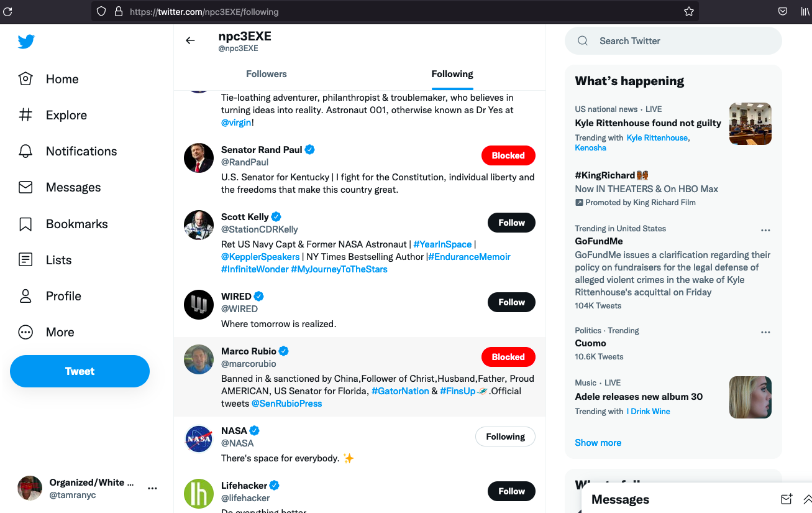Follow Scott Kelly
The width and height of the screenshot is (812, 513).
pyautogui.click(x=511, y=223)
